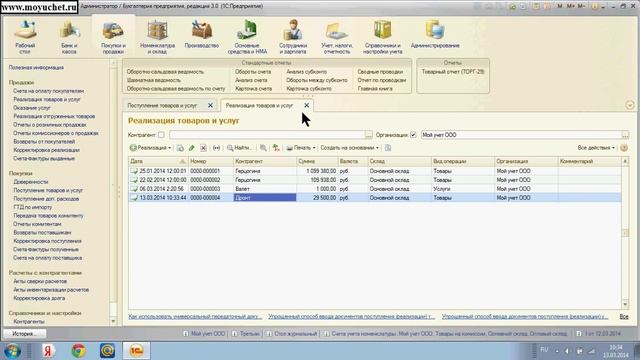Toggle the Организация filter checkbox
640x360 pixels.
pos(413,135)
